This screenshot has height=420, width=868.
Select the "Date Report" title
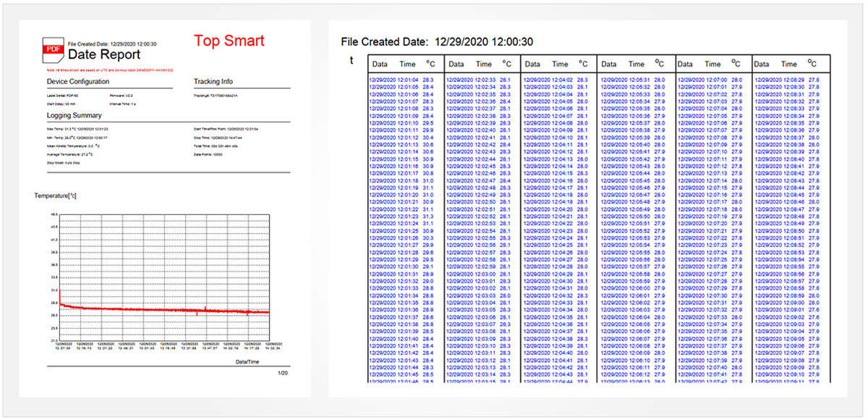[104, 54]
